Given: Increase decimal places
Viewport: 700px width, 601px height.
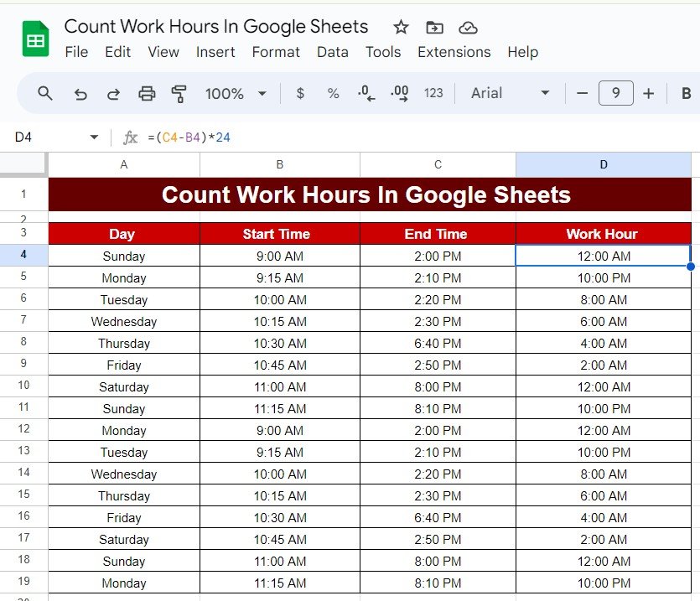Looking at the screenshot, I should [400, 93].
